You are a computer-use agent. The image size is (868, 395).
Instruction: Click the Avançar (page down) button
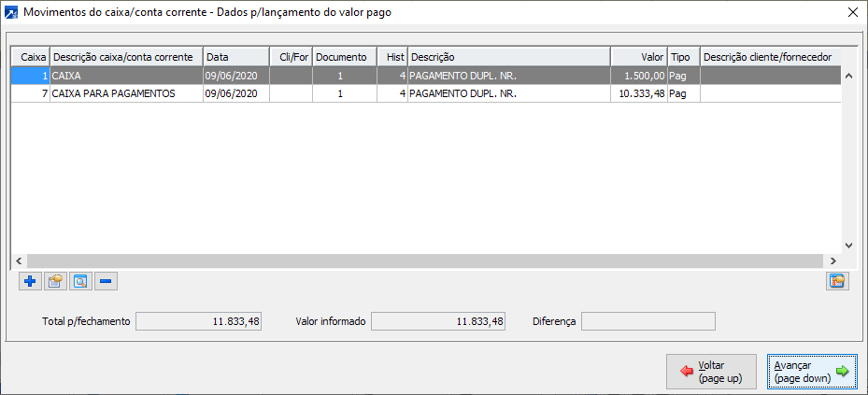812,372
